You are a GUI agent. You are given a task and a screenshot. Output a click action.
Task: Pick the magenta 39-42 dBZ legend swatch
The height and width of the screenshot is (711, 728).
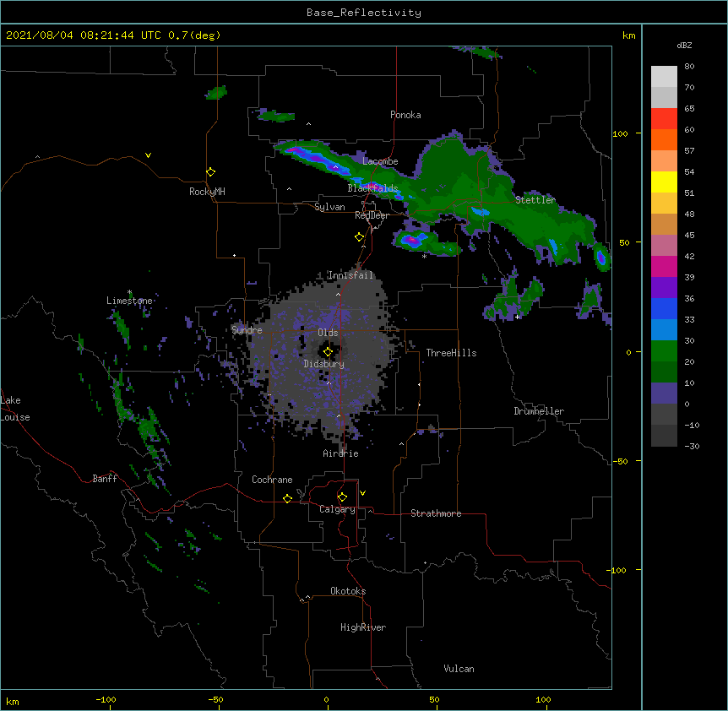pos(664,266)
